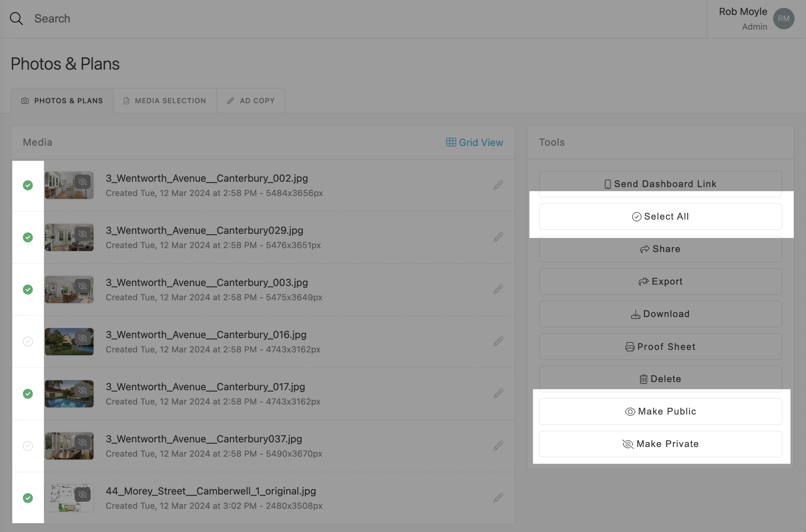Uncheck the Camberwell_1_original.jpg checkmark
The image size is (806, 532).
point(28,498)
